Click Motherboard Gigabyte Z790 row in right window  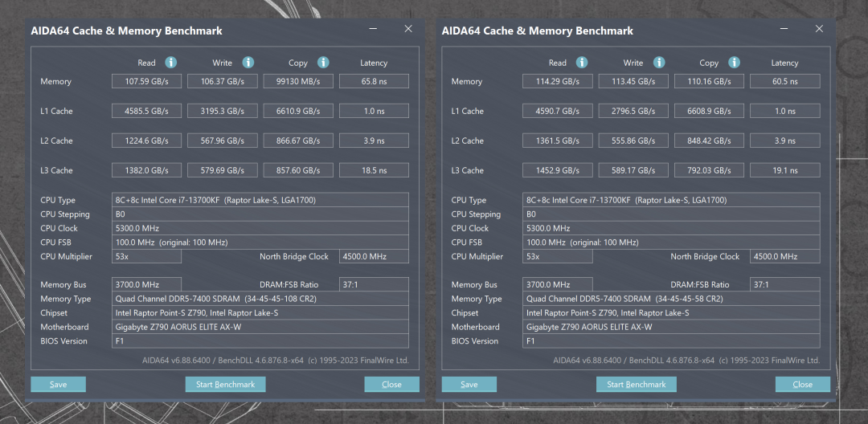point(671,327)
